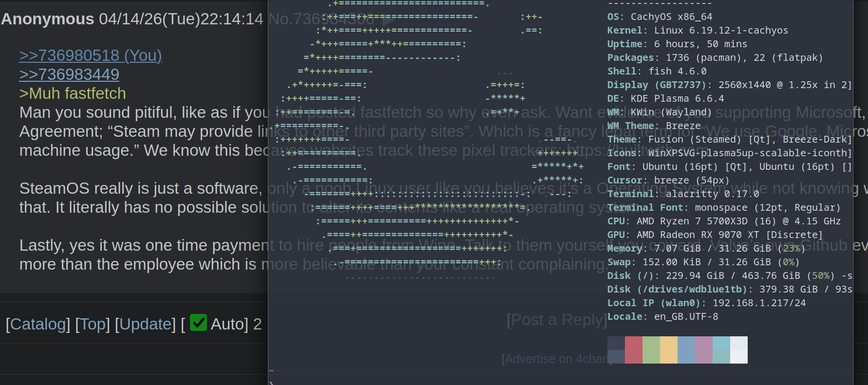Click Update to refresh the thread
Viewport: 868px width, 385px height.
[145, 324]
